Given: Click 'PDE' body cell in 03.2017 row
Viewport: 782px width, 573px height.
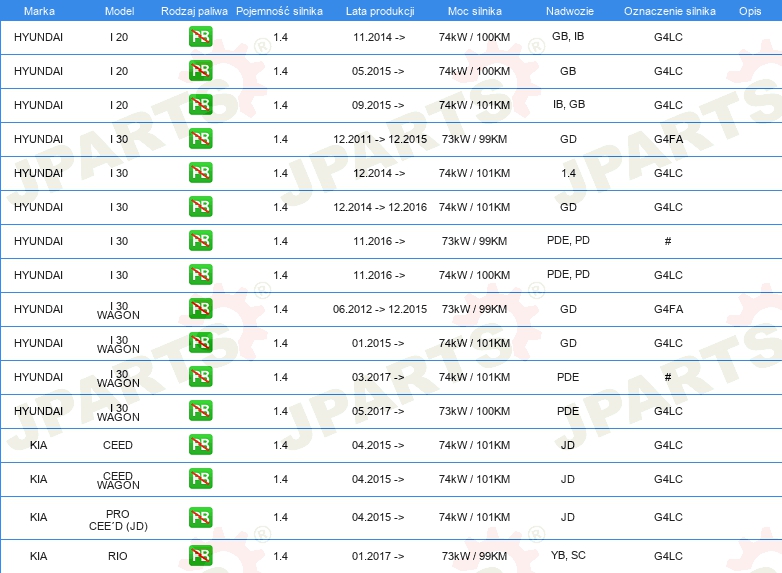Looking at the screenshot, I should pyautogui.click(x=568, y=377).
